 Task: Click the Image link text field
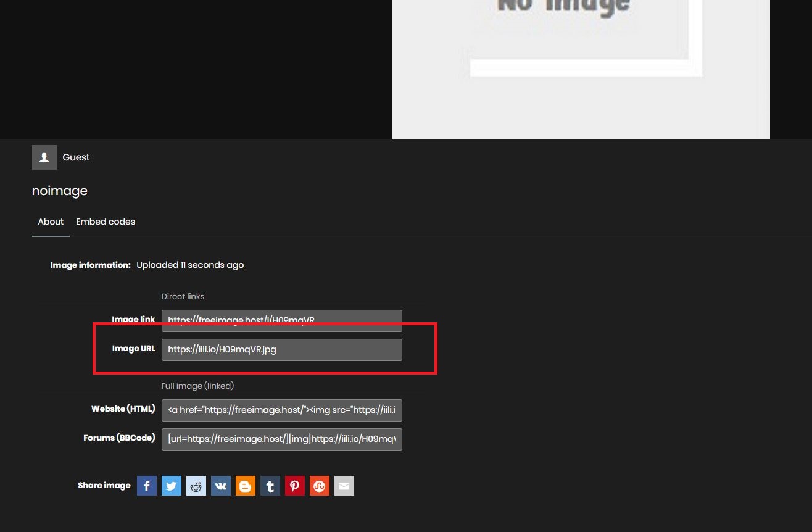coord(281,320)
